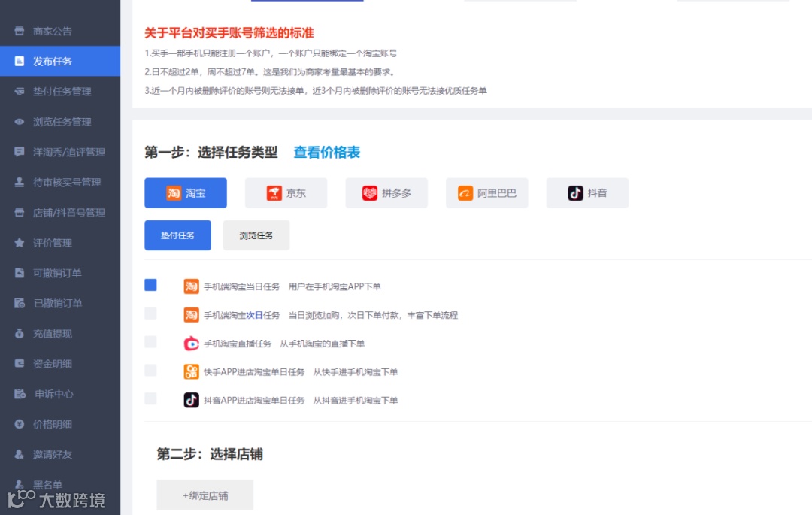Viewport: 812px width, 515px height.
Task: Check the 手机淘宝直播任务 checkbox
Action: [x=150, y=342]
